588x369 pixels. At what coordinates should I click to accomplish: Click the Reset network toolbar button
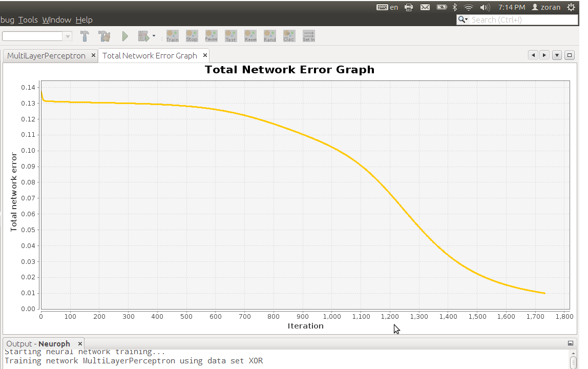tap(250, 36)
